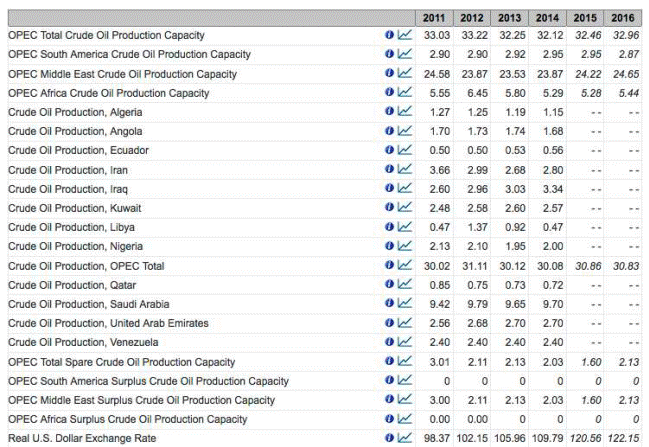Screen dimensions: 649x447
Task: Click info icon for OPEC Africa Crude Oil Production Capacity
Action: point(389,92)
